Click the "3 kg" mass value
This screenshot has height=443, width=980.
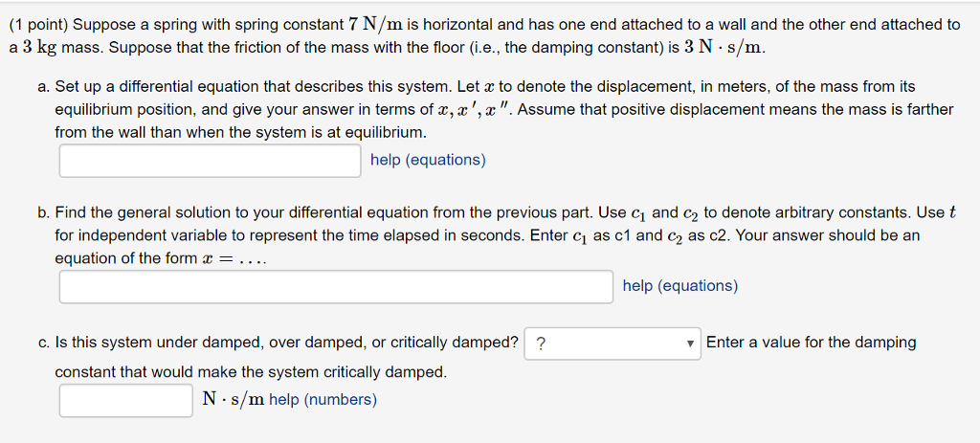click(38, 48)
